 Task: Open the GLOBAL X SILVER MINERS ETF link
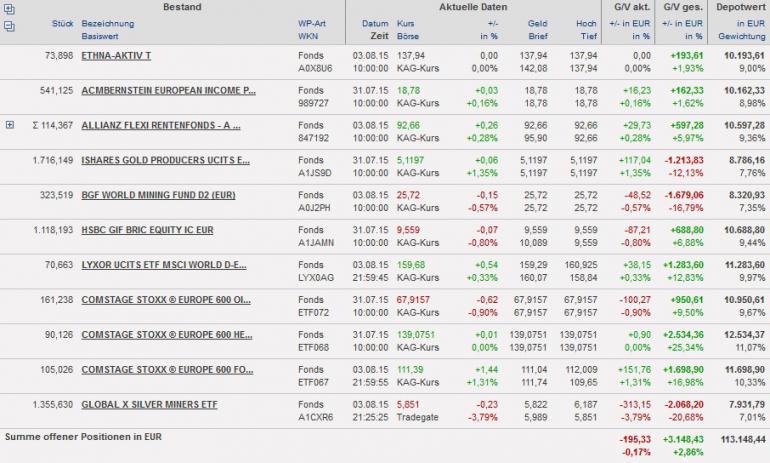click(149, 405)
